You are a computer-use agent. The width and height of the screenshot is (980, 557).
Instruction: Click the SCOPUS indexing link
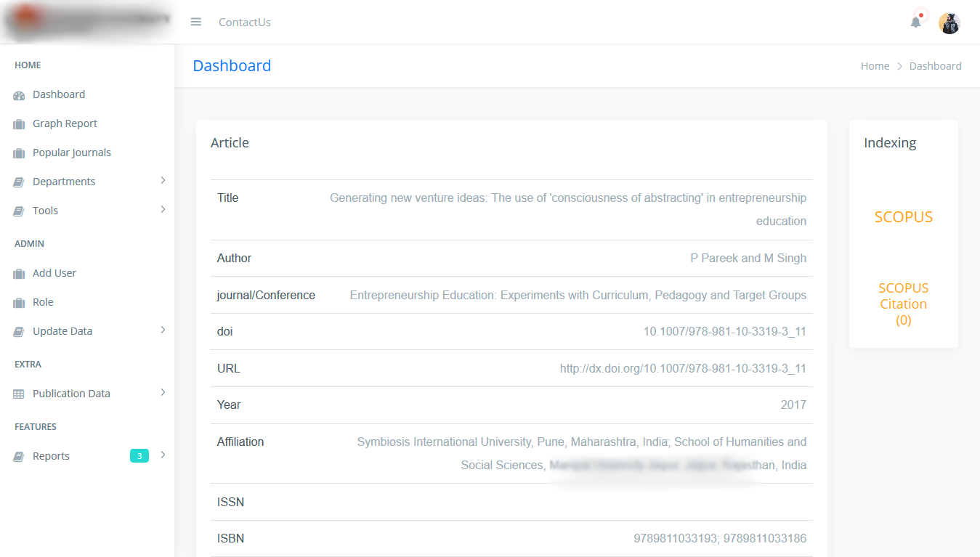tap(903, 217)
